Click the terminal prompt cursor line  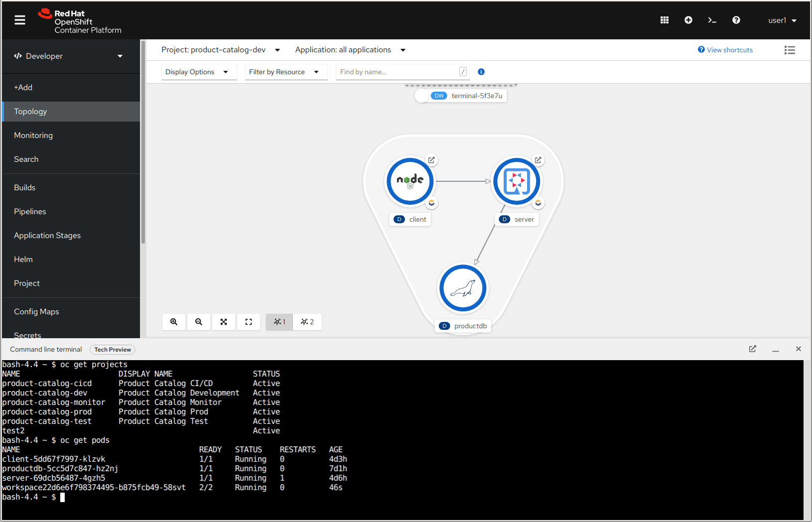coord(33,497)
